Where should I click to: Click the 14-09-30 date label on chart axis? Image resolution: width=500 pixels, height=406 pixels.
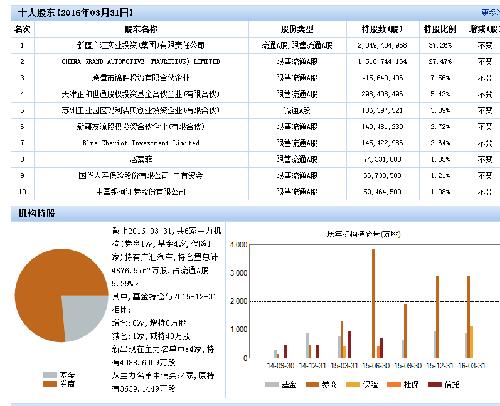(280, 366)
